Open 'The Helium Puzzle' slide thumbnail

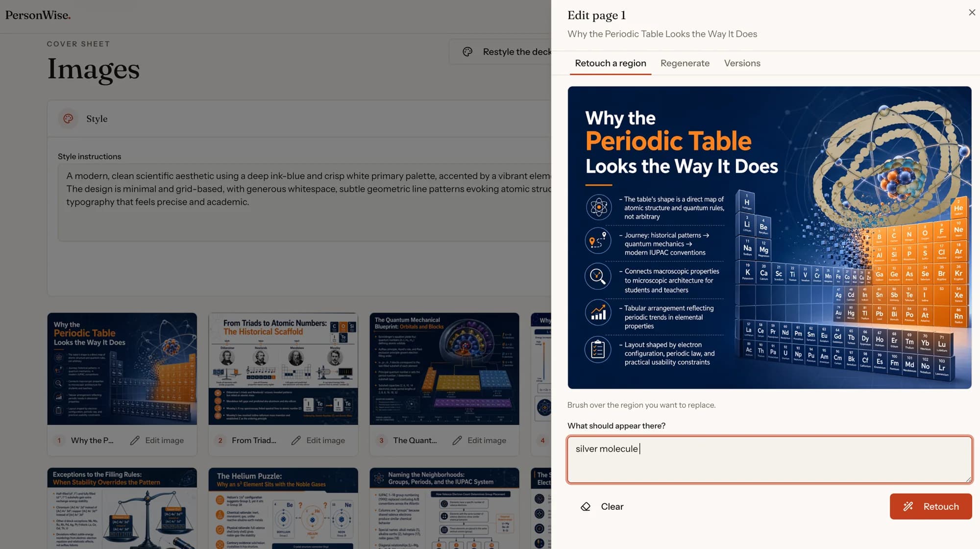point(283,508)
